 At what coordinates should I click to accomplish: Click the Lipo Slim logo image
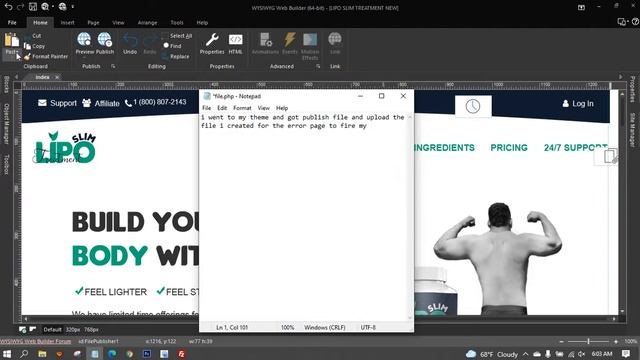coord(65,148)
